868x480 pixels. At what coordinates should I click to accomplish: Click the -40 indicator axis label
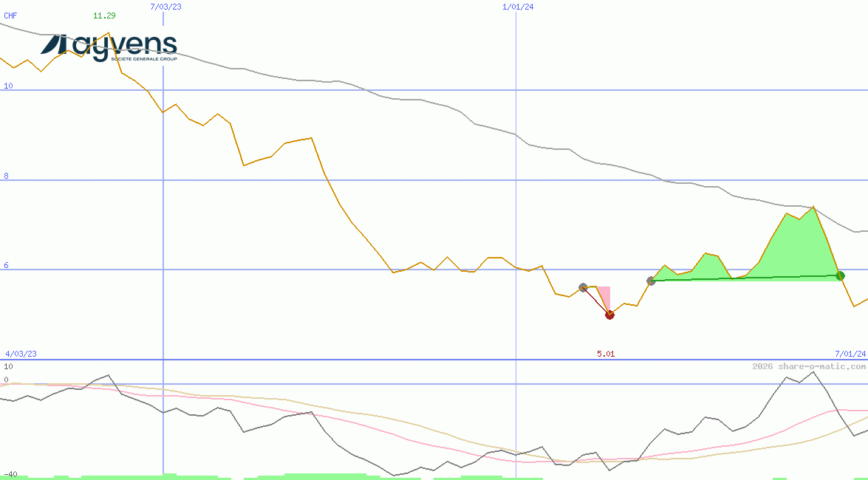click(x=10, y=474)
